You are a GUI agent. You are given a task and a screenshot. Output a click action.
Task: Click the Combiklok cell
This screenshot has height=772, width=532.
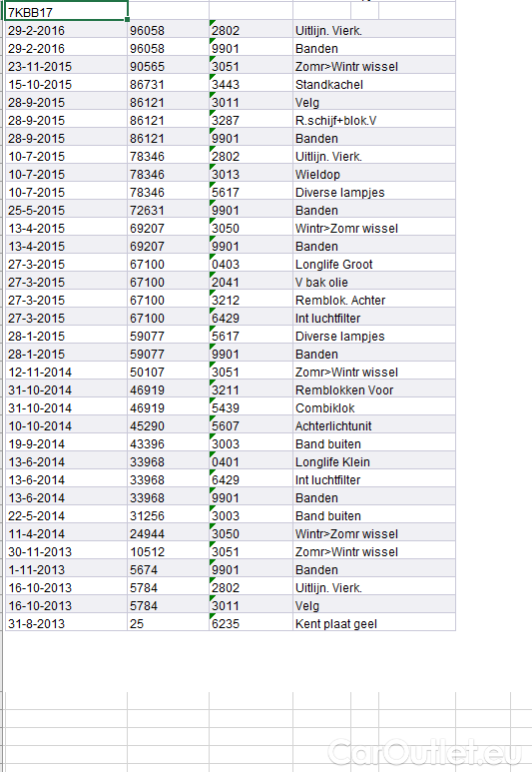[374, 407]
